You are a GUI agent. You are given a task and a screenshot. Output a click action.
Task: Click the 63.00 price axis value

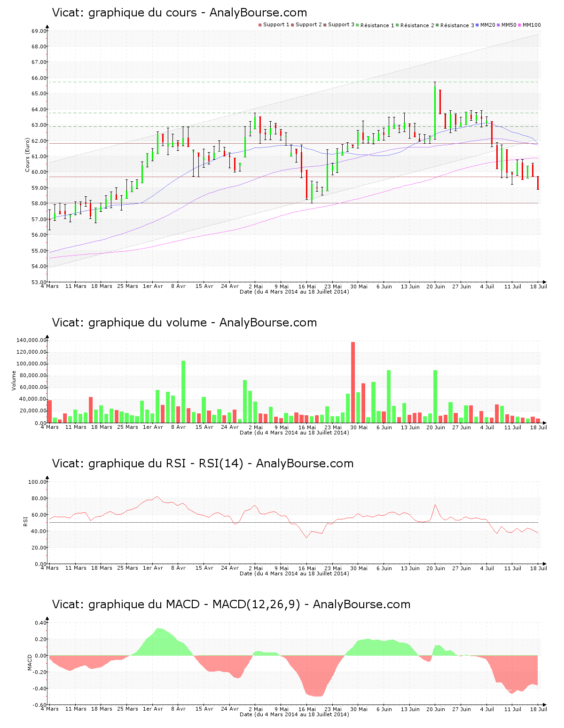click(39, 125)
